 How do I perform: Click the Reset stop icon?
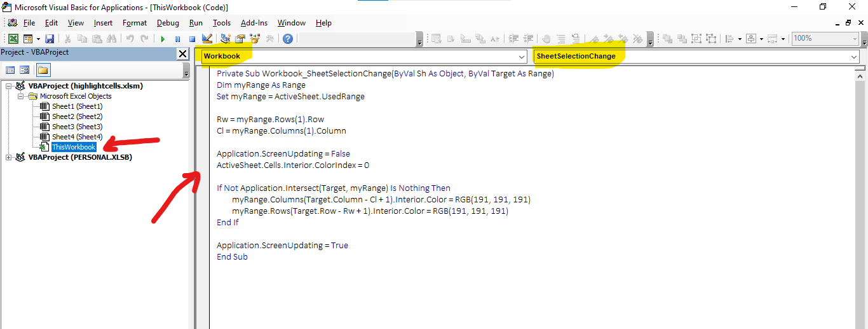click(x=192, y=39)
